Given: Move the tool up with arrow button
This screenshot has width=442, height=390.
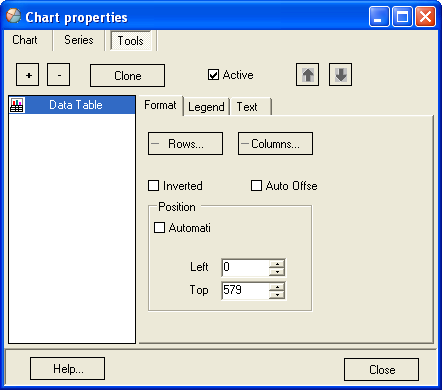Looking at the screenshot, I should (x=307, y=75).
